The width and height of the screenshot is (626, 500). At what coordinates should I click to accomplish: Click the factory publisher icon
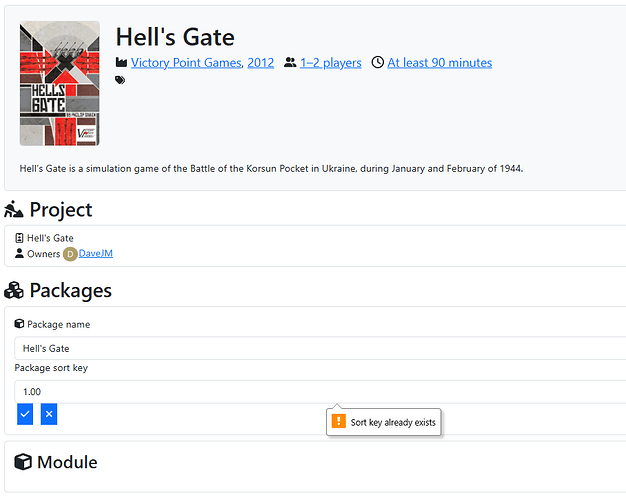click(x=122, y=63)
